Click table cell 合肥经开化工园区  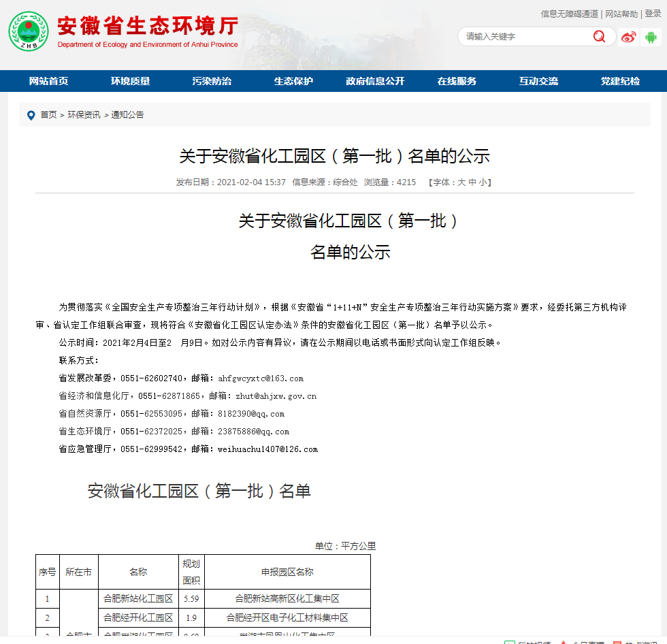coord(138,617)
